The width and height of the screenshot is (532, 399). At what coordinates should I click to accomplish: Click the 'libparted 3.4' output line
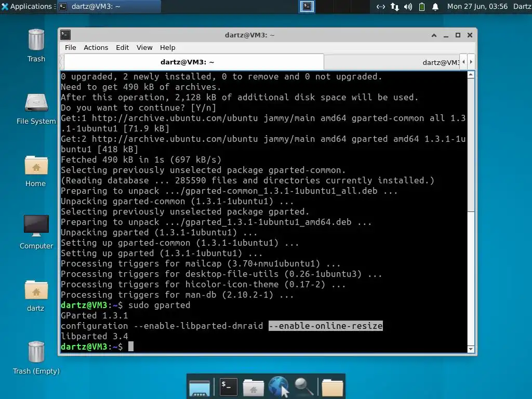tap(95, 336)
